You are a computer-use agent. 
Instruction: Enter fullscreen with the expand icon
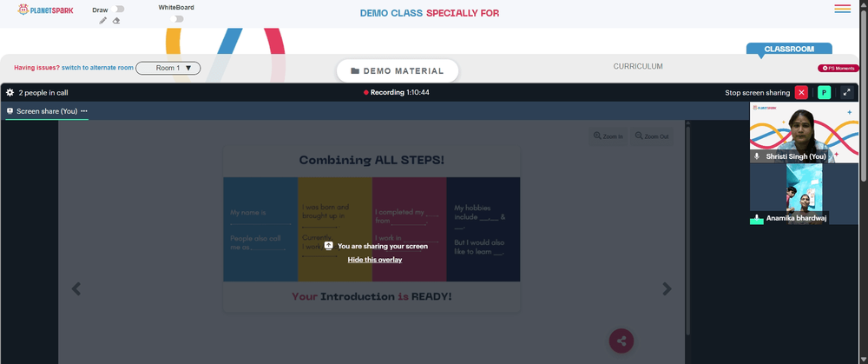[847, 93]
